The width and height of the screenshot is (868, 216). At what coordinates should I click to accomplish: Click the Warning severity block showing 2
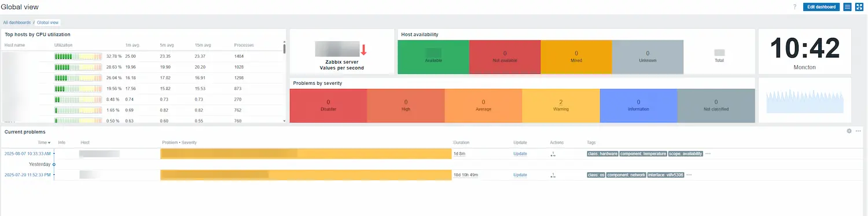561,106
